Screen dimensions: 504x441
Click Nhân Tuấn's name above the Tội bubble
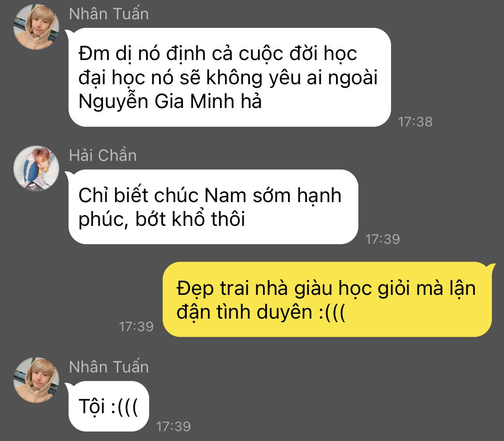(109, 367)
